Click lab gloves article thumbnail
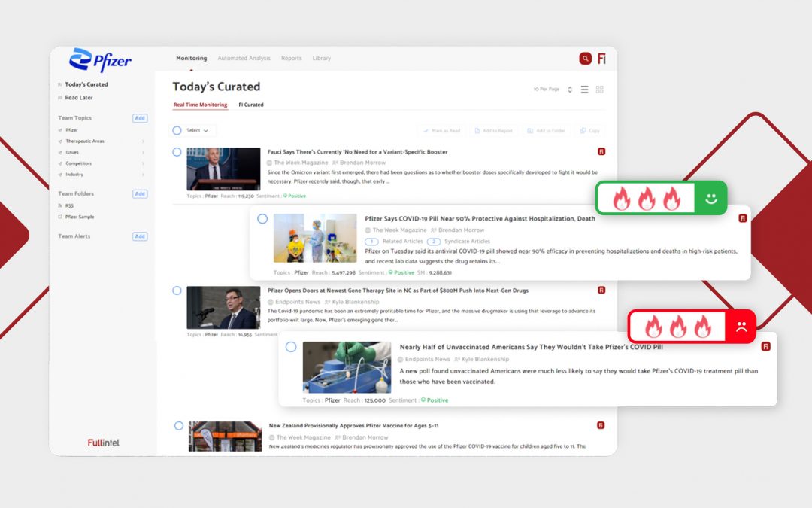 [x=347, y=367]
